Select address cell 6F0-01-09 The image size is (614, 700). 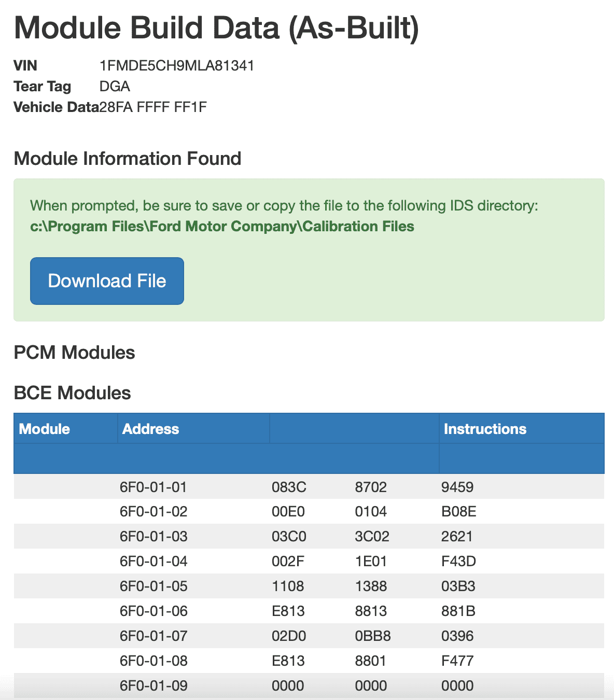click(153, 685)
